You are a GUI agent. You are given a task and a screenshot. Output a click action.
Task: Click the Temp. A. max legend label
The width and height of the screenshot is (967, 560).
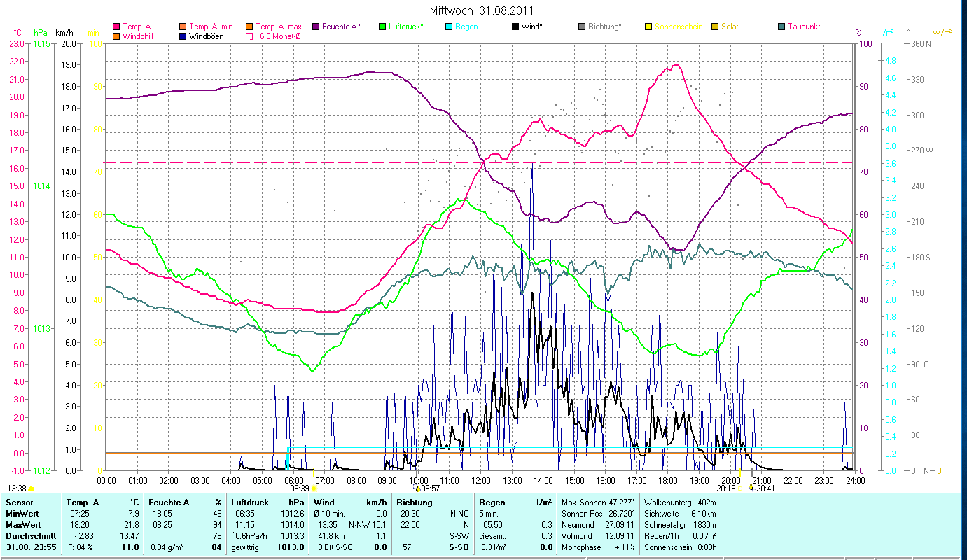tap(279, 27)
